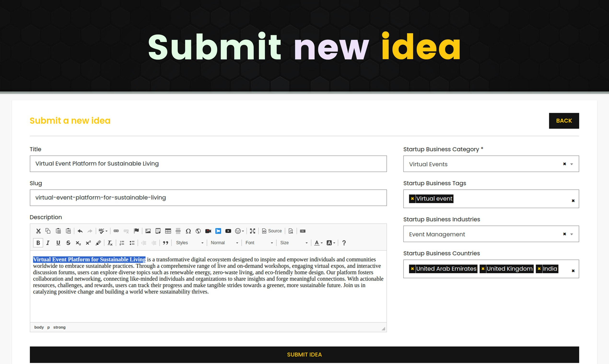This screenshot has width=609, height=364.
Task: Click the SUBMIT IDEA button
Action: [x=304, y=354]
